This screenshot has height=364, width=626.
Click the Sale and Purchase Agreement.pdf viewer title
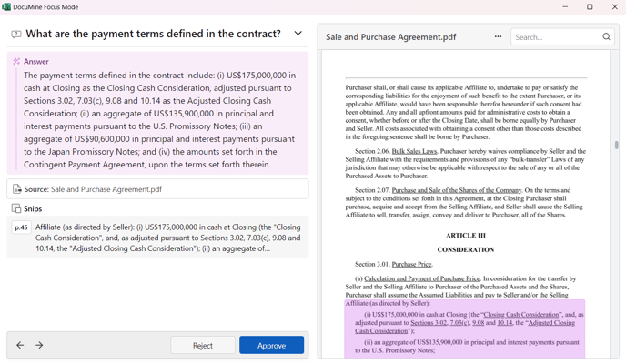390,37
